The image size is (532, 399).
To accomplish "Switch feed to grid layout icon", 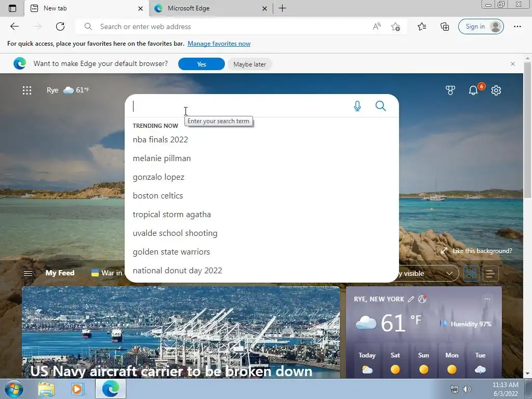I will (x=471, y=273).
